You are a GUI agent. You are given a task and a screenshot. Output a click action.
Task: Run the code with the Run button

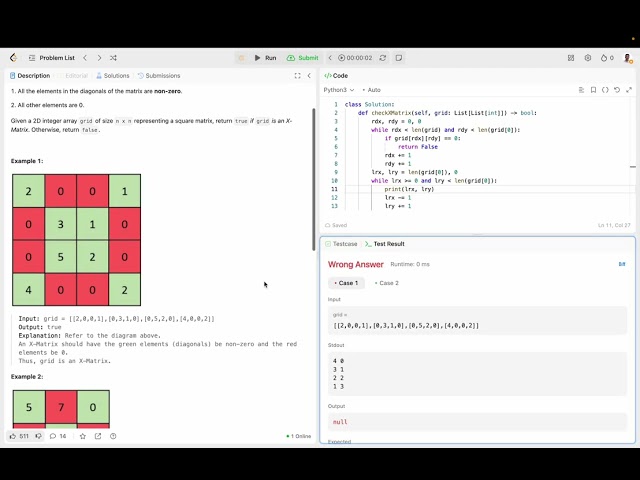click(265, 58)
